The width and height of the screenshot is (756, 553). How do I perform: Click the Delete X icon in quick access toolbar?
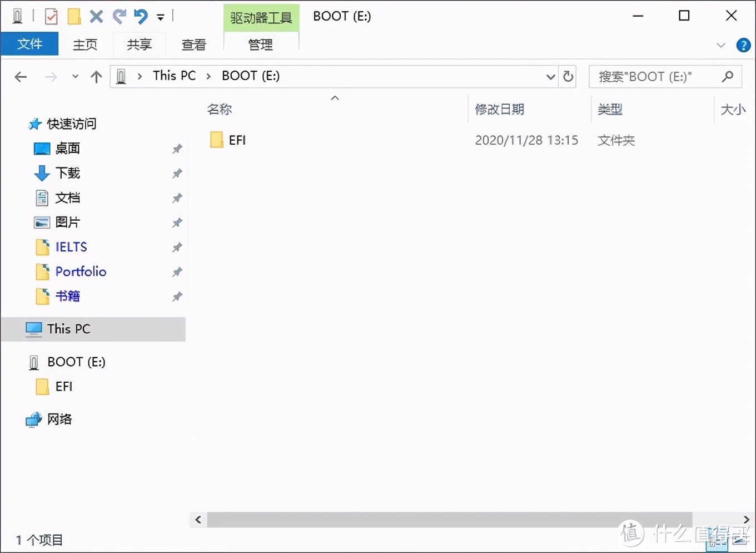(96, 17)
